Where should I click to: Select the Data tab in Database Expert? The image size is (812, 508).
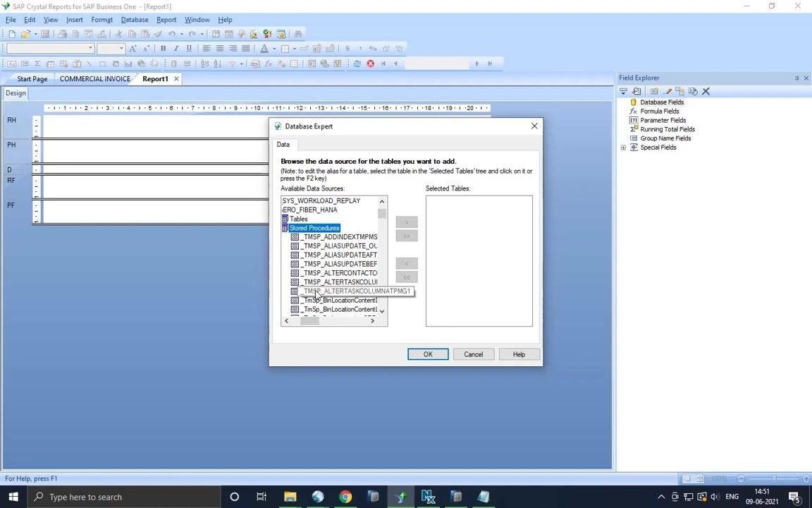[283, 145]
